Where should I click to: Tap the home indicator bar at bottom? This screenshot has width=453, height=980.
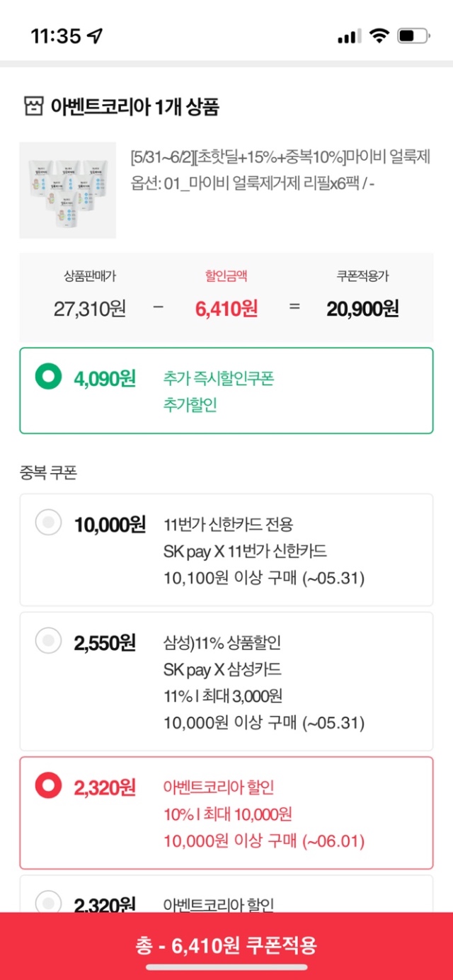point(226,967)
